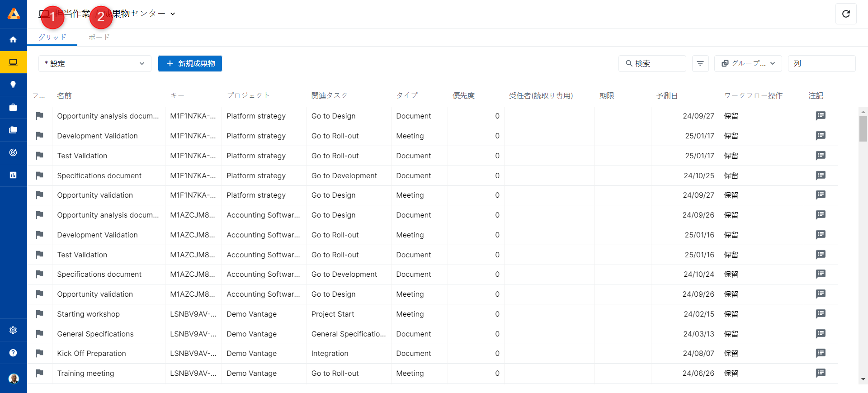Open the briefcase icon in the sidebar

[x=13, y=107]
